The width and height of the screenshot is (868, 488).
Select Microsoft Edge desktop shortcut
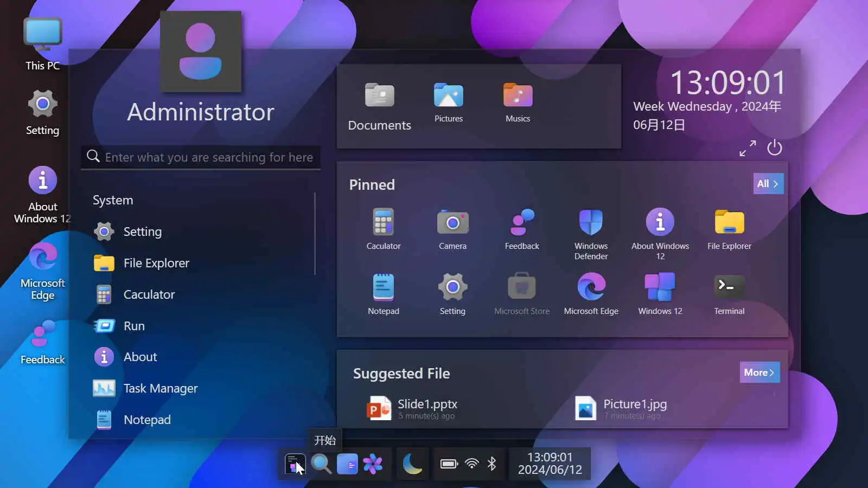click(x=42, y=271)
